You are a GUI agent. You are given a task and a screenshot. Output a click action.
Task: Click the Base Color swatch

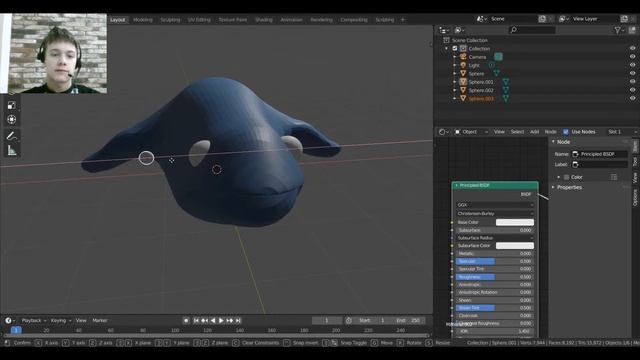tap(515, 222)
